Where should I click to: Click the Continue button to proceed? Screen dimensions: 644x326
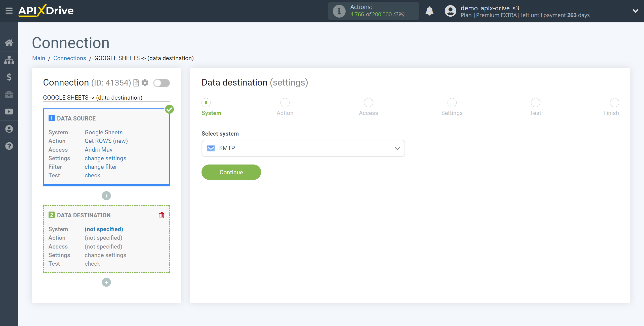pyautogui.click(x=231, y=172)
